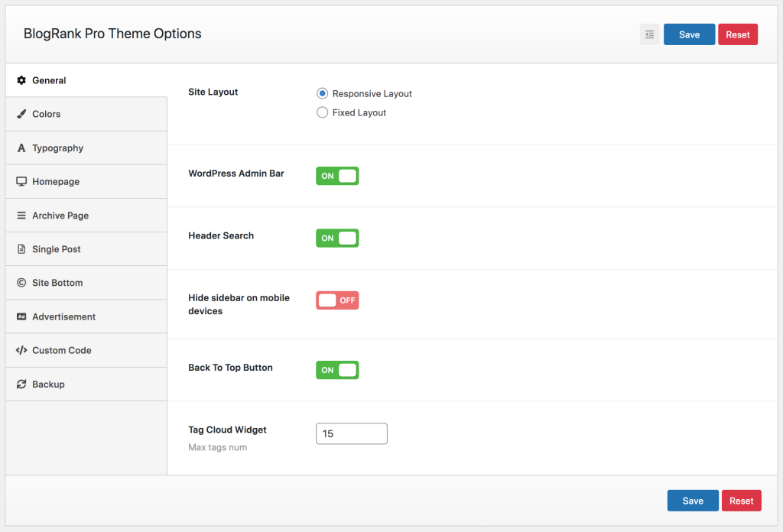Click the Backup refresh arrows icon

[21, 384]
